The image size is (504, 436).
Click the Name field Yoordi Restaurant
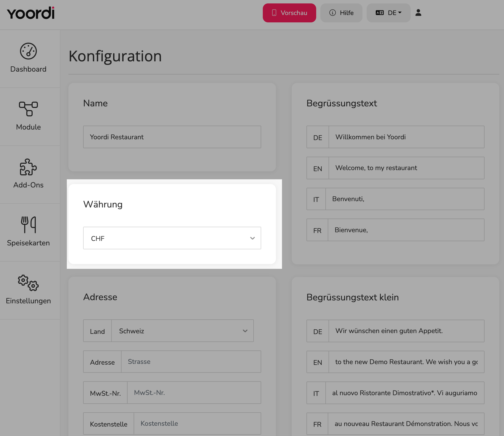click(x=172, y=137)
